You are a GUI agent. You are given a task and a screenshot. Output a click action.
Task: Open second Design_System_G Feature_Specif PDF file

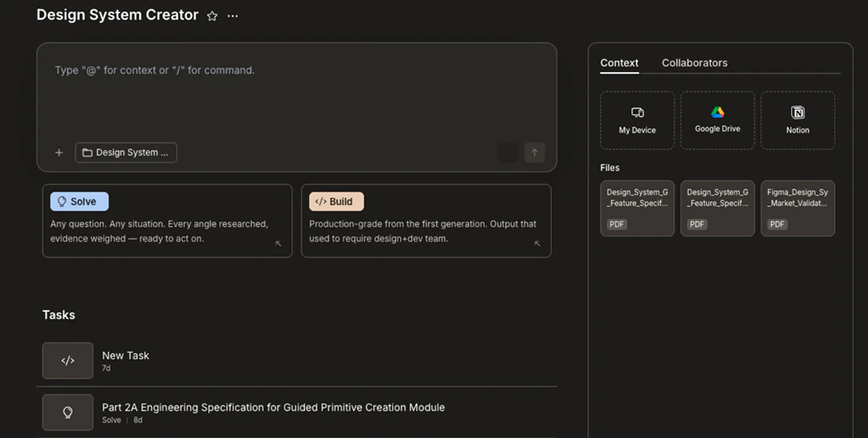[x=718, y=209]
